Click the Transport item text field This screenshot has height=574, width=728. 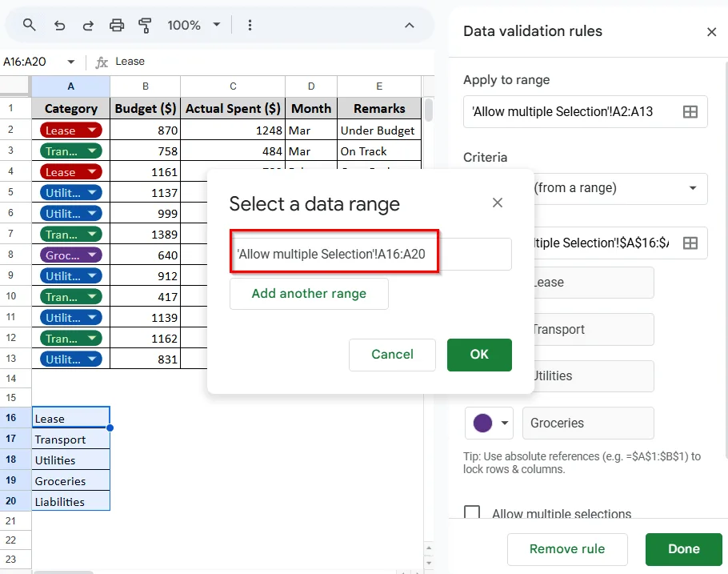tap(594, 330)
